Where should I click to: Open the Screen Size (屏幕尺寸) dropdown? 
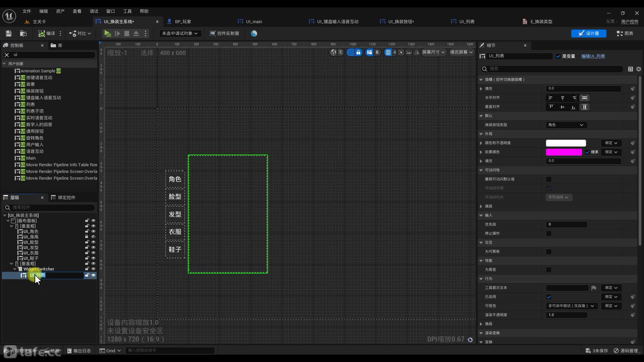433,52
